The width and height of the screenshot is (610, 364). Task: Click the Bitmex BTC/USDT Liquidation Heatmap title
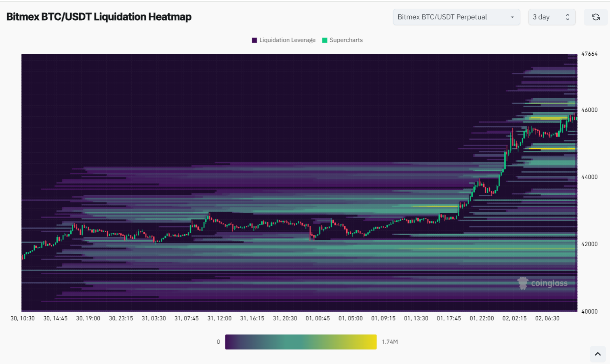coord(99,17)
